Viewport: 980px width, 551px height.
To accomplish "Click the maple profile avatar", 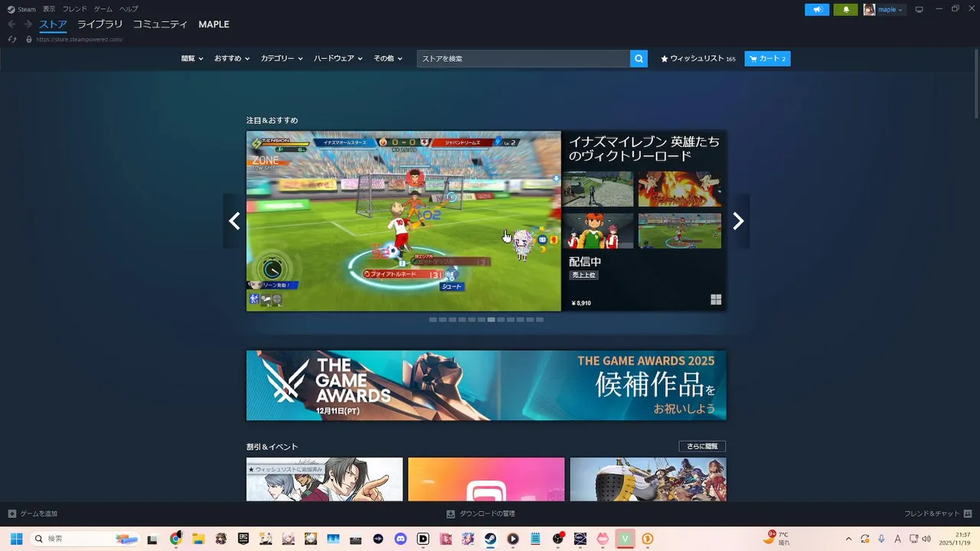I will coord(869,9).
